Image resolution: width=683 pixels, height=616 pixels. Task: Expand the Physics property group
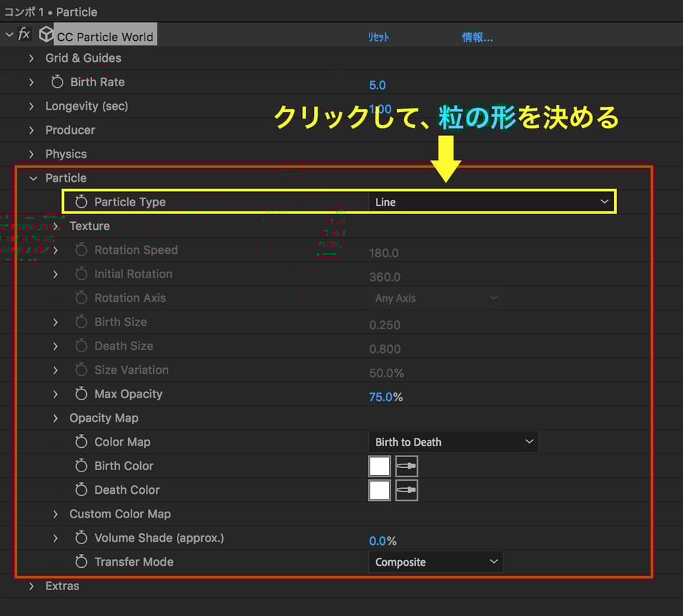31,154
